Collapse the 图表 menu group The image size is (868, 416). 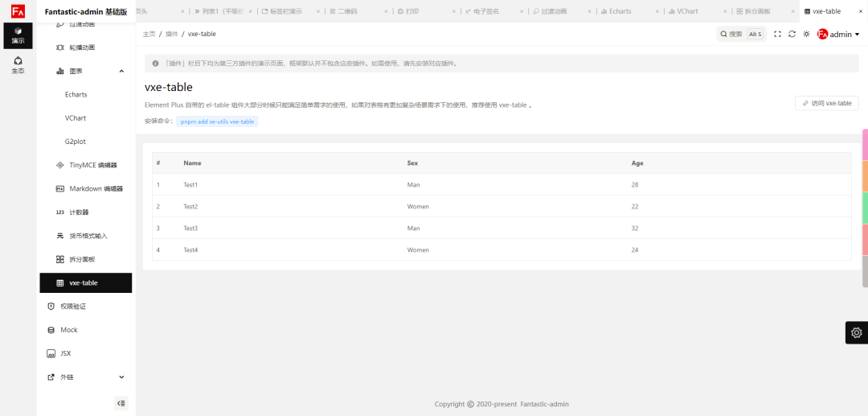121,71
